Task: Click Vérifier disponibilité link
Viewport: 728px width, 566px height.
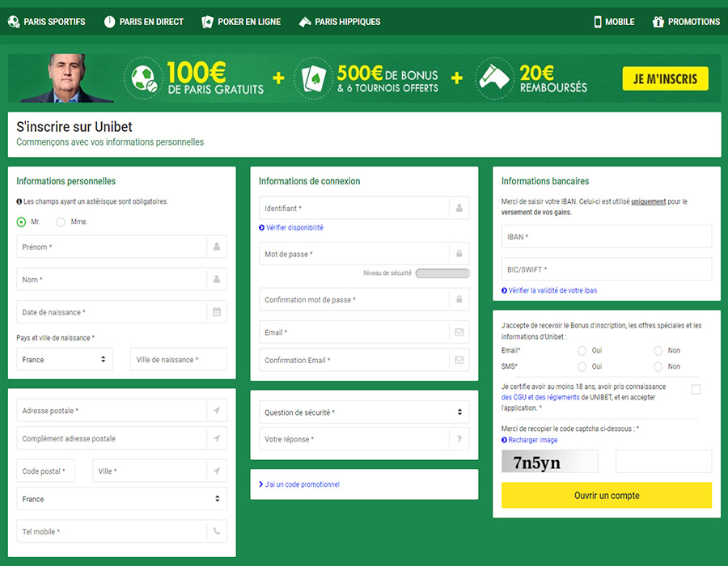Action: click(x=291, y=227)
